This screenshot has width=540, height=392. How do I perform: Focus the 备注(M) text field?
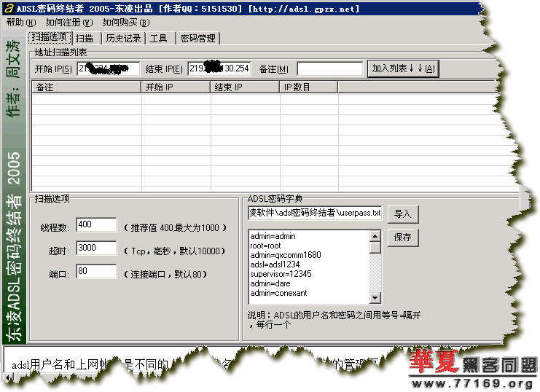[329, 68]
